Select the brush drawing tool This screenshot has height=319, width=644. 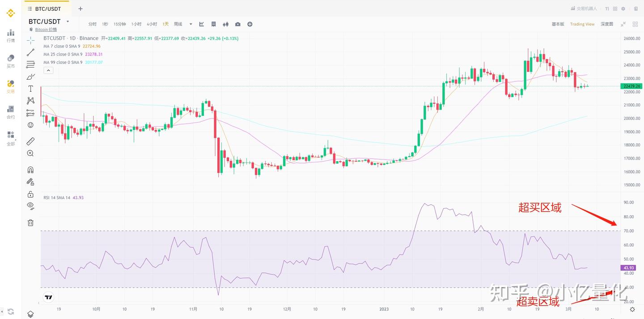(30, 77)
